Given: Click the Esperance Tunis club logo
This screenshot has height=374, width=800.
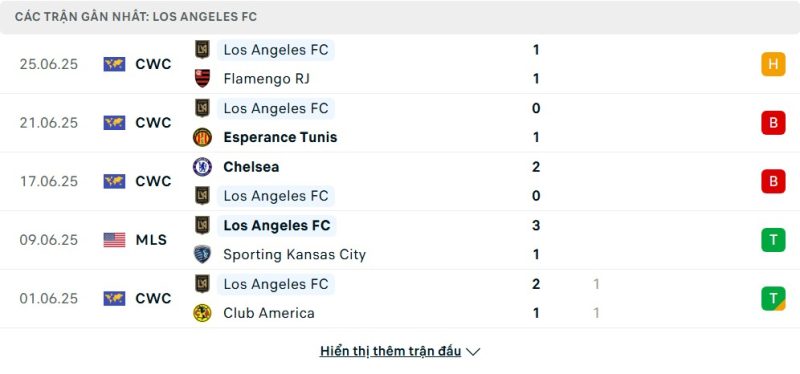Looking at the screenshot, I should (x=202, y=137).
